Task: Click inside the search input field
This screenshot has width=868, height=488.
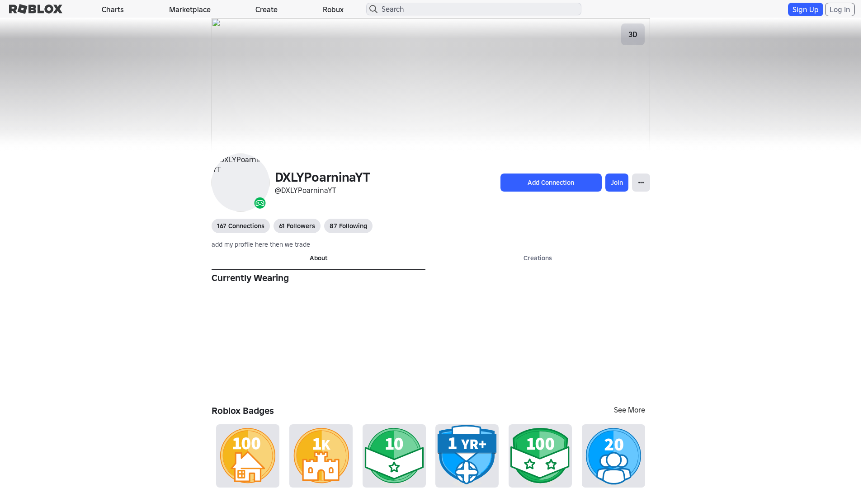Action: (x=473, y=9)
